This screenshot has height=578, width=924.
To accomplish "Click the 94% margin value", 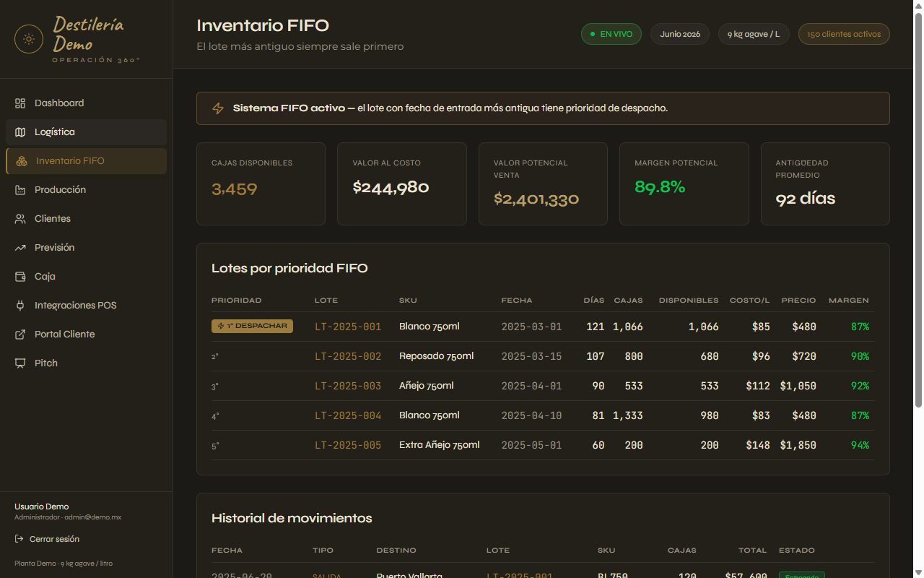I will pos(860,445).
